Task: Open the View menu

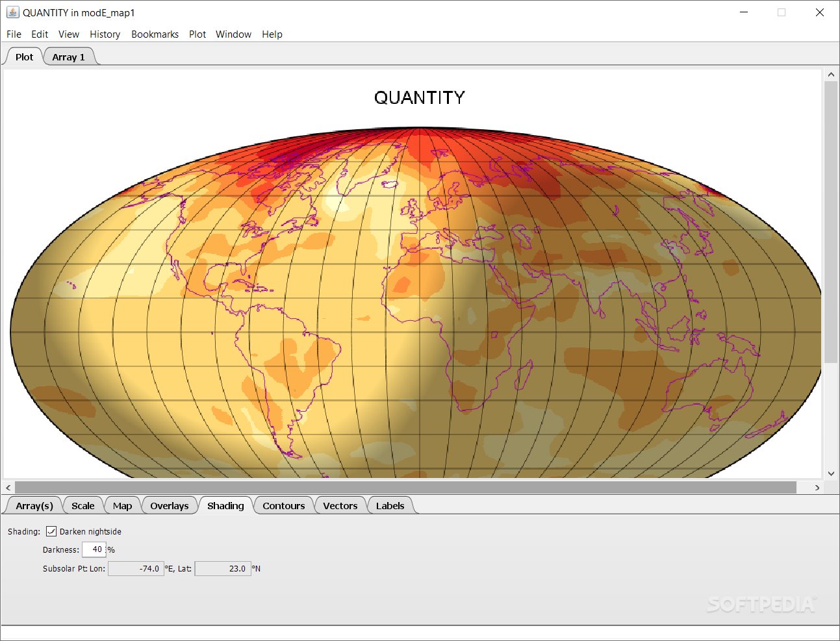Action: click(x=69, y=34)
